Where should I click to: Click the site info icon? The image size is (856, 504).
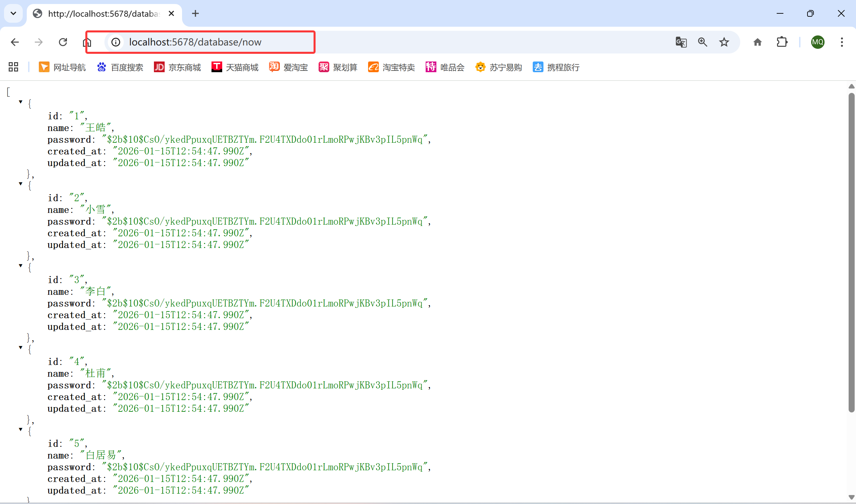coord(116,42)
